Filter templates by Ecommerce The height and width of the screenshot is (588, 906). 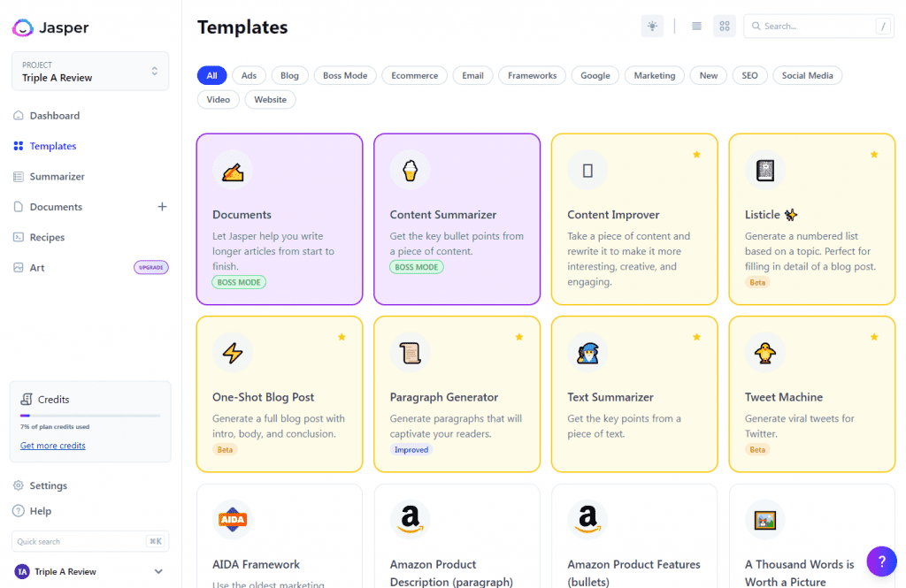point(414,76)
